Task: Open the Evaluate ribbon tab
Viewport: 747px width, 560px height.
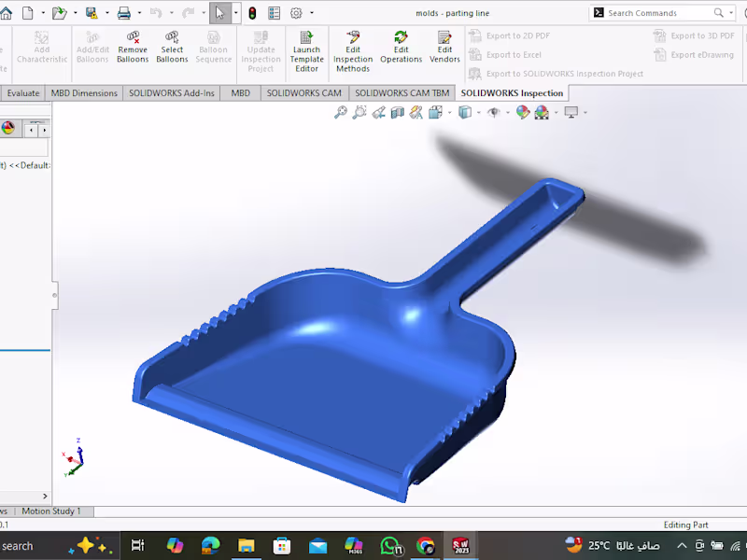Action: pos(23,92)
